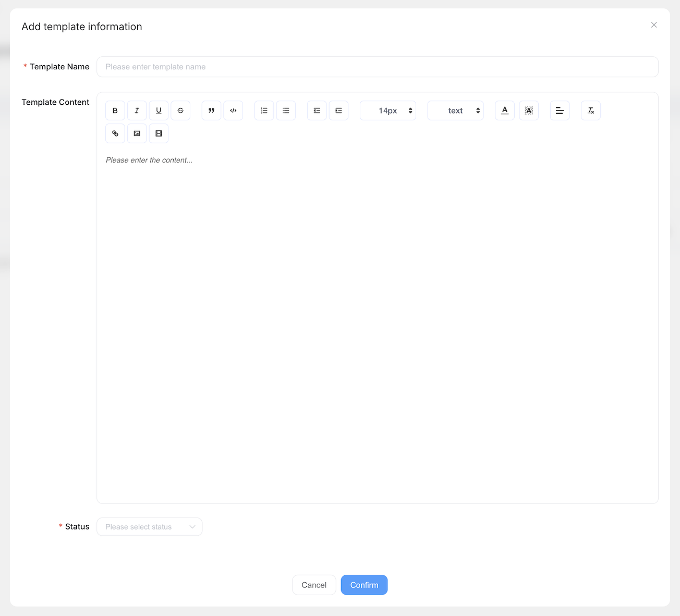
Task: Click the Confirm button
Action: (364, 585)
